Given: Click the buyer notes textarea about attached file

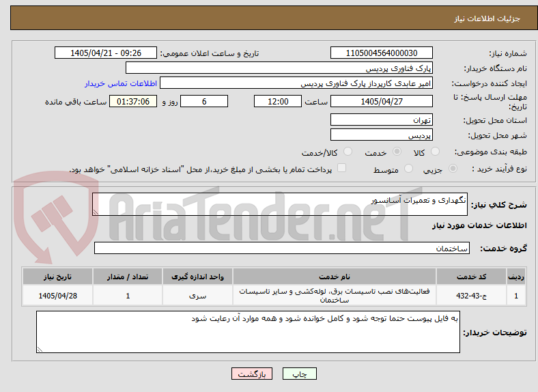Looking at the screenshot, I should coord(248,332).
